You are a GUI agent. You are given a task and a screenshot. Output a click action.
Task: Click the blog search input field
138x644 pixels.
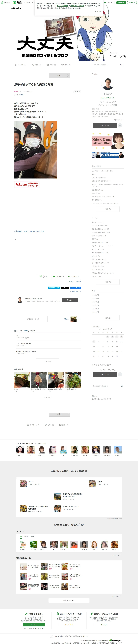pos(105,65)
